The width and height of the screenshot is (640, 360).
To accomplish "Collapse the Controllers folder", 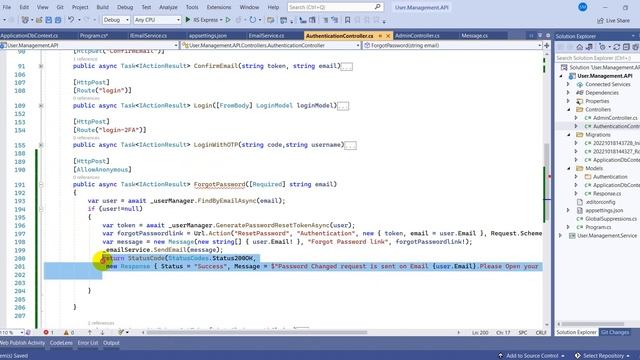I will tap(569, 109).
